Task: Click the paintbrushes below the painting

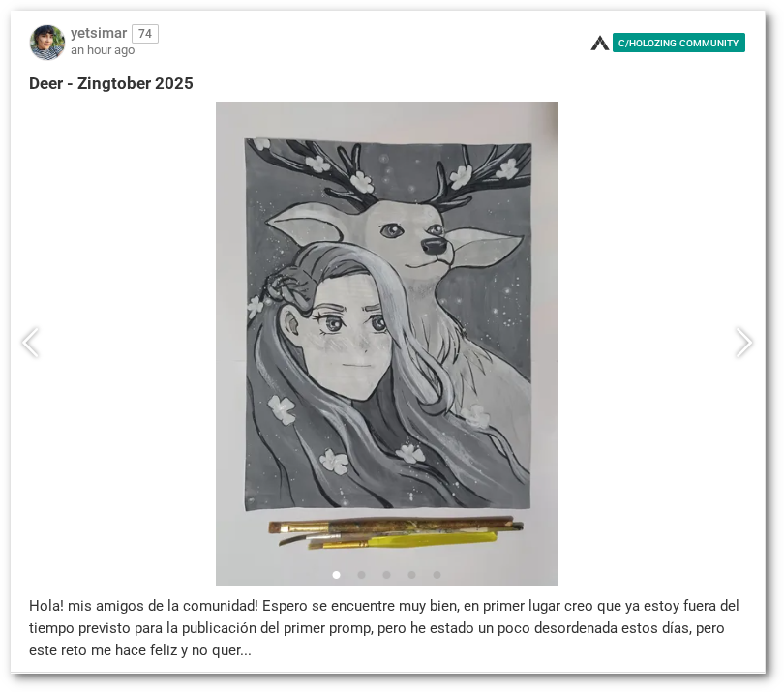Action: [396, 533]
